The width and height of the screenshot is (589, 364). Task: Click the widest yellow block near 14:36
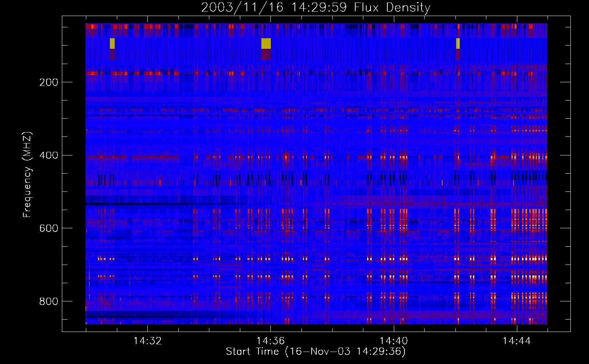tap(266, 43)
